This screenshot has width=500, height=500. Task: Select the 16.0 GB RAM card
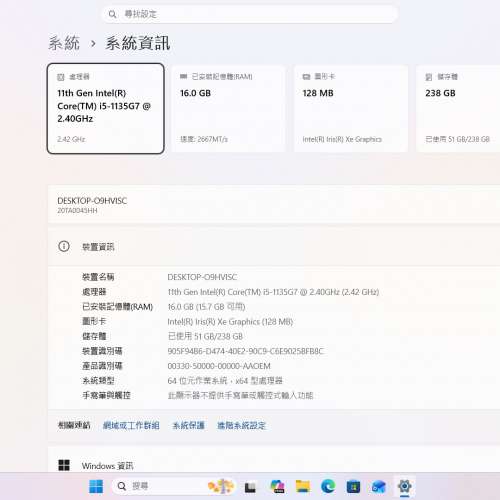pos(228,109)
